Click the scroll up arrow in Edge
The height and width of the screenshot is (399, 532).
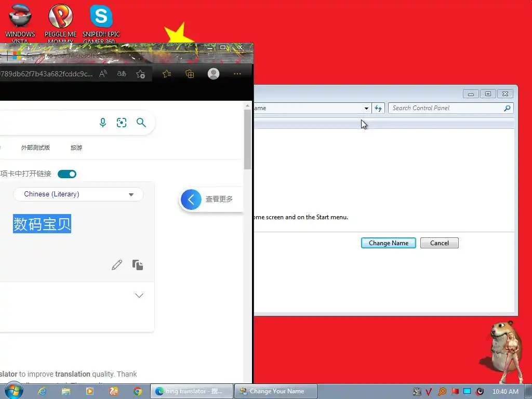coord(247,105)
